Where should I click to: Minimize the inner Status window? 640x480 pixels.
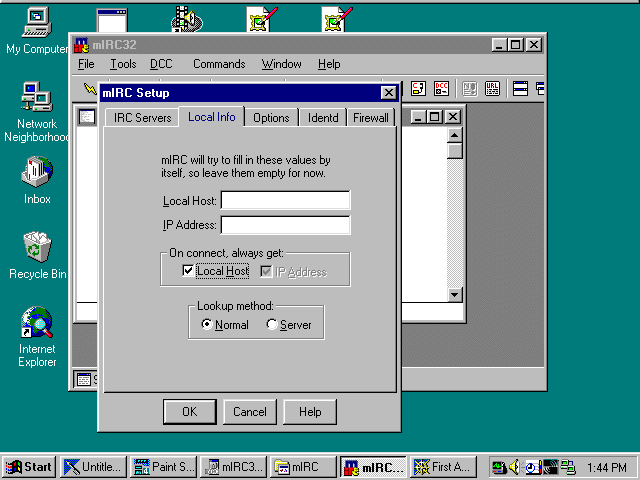(x=419, y=117)
